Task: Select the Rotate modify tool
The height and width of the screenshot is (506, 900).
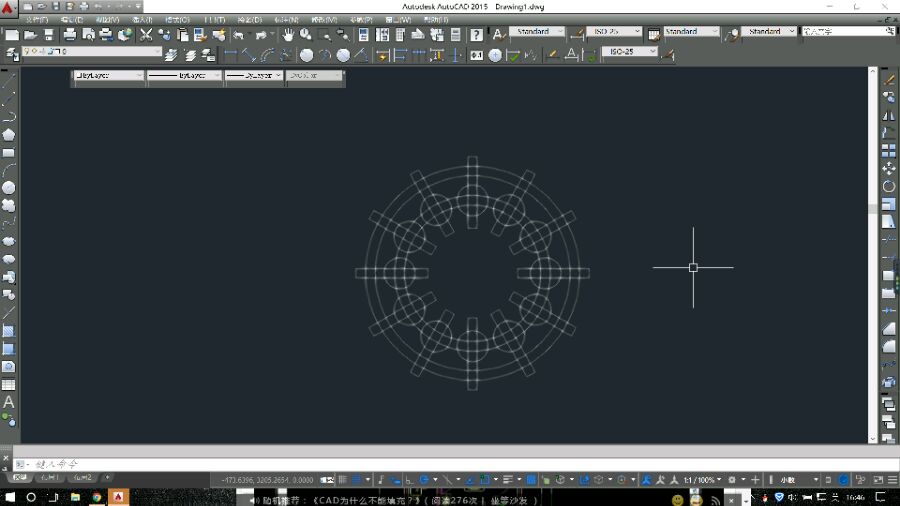Action: pos(889,186)
